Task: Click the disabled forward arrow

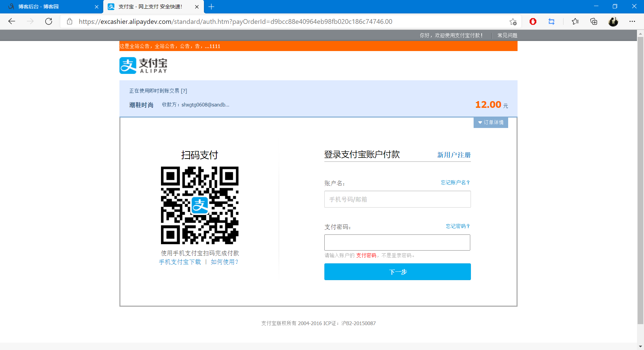Action: click(30, 21)
